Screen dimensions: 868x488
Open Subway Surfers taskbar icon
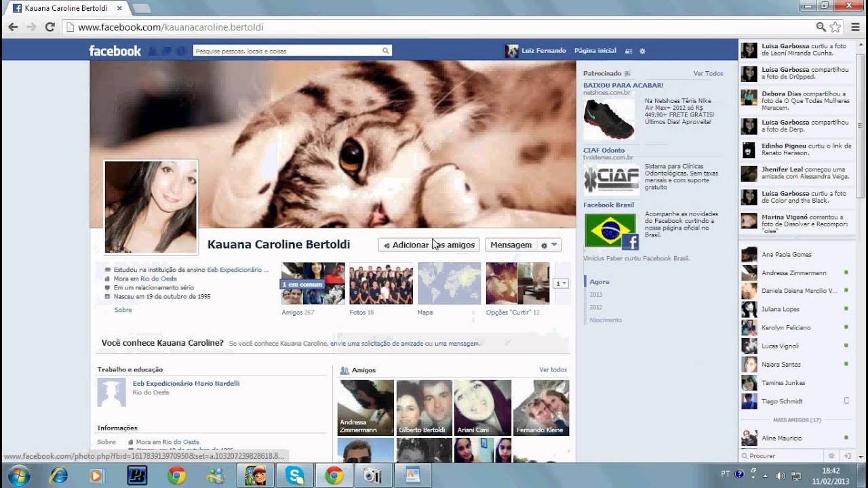tap(256, 476)
